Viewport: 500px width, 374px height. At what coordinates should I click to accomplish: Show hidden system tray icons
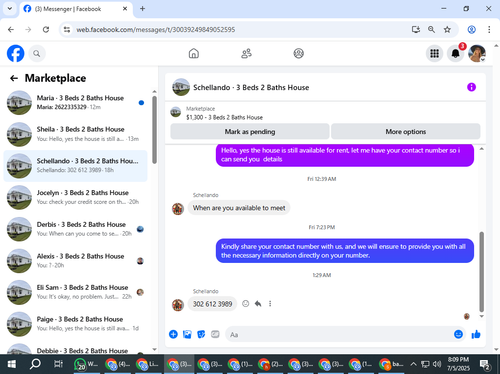click(x=413, y=364)
